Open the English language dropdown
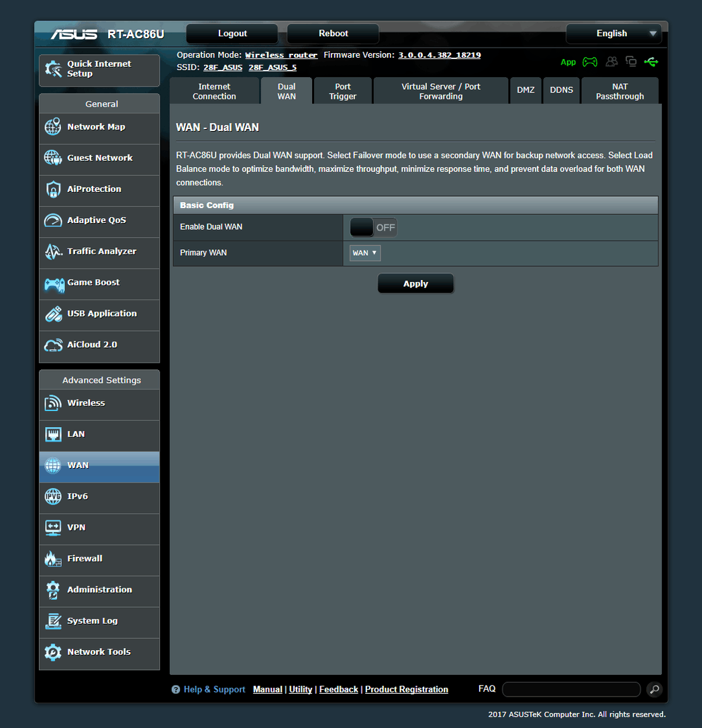This screenshot has width=702, height=728. pyautogui.click(x=613, y=34)
